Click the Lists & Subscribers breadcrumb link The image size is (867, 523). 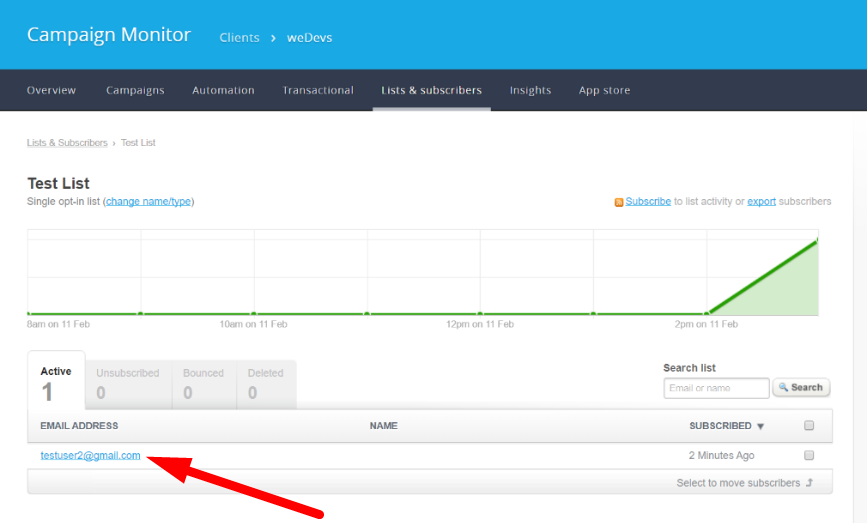67,143
